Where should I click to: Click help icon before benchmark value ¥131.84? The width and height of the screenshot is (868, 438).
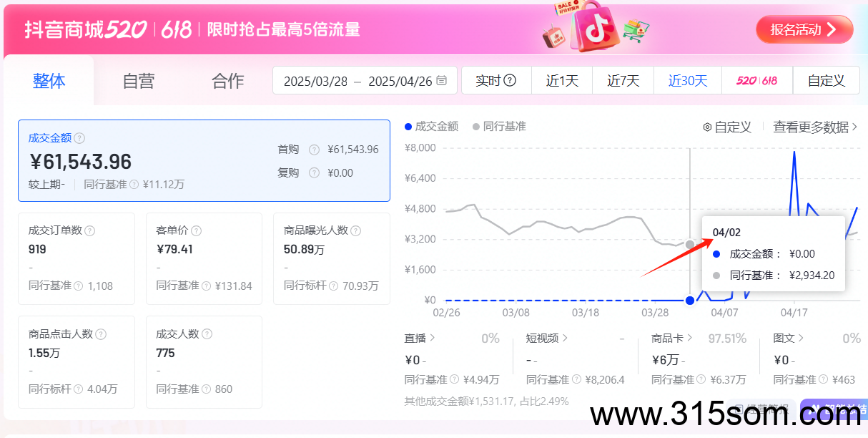pos(206,286)
